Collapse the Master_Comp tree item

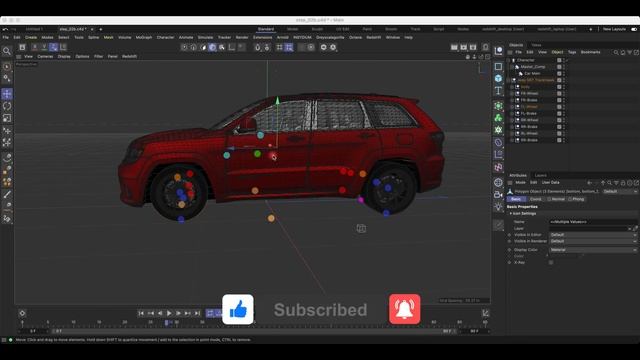(x=512, y=67)
